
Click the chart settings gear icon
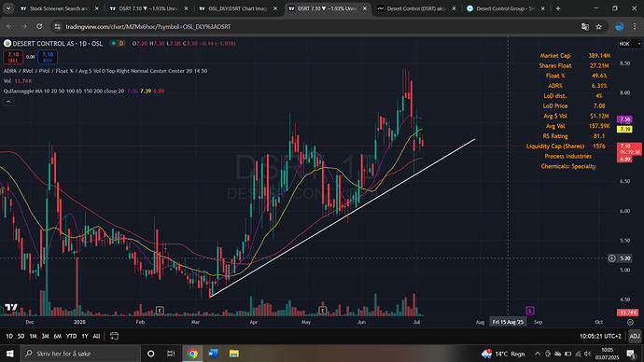(x=630, y=322)
